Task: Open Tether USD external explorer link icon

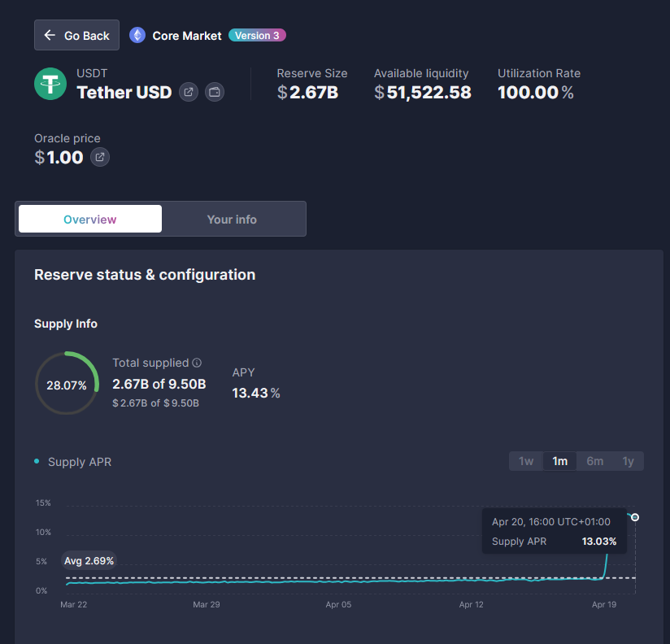Action: [x=189, y=92]
